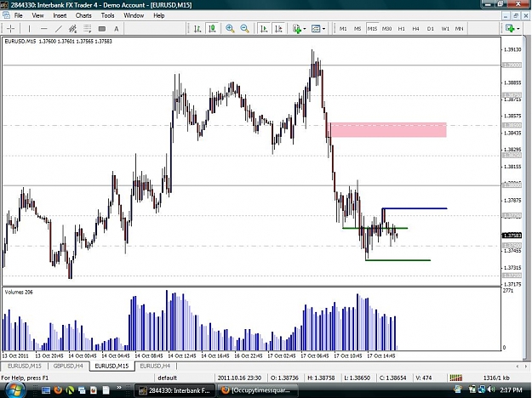Switch chart to Candlesticks mode

click(x=213, y=29)
